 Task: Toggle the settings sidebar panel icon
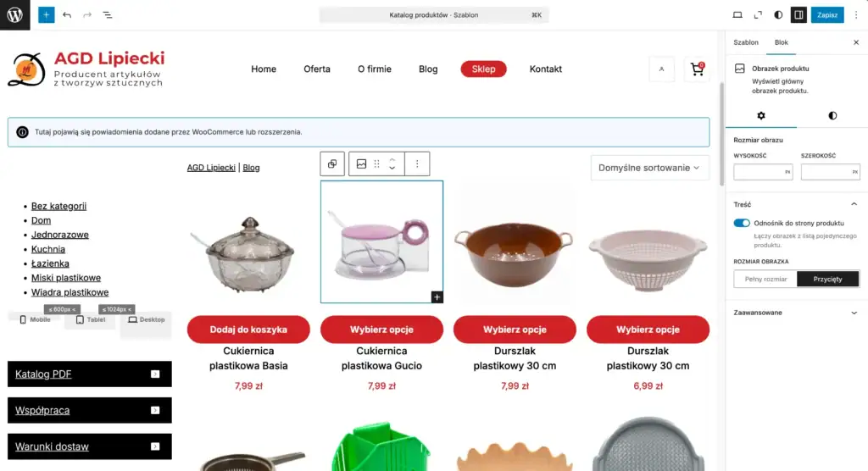[x=798, y=15]
